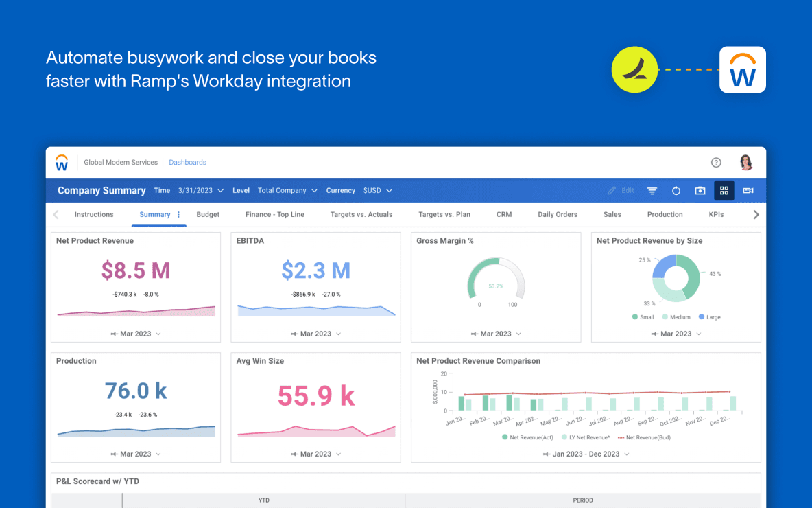Expand the Time period 3/31/2023 dropdown
The width and height of the screenshot is (812, 508).
[200, 190]
